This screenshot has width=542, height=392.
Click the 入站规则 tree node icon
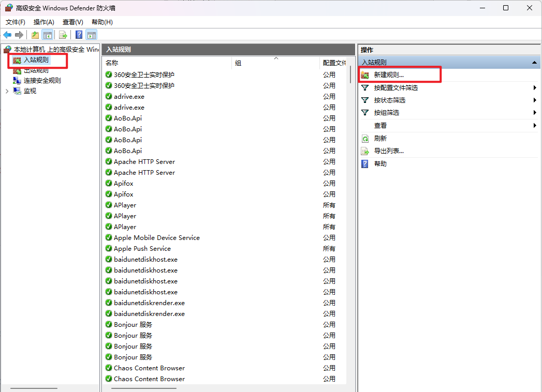[x=17, y=61]
